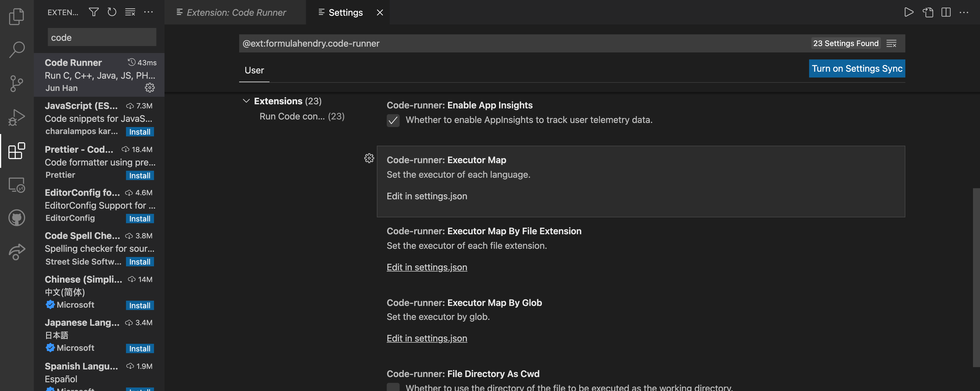
Task: Open Settings JSON file icon
Action: [928, 12]
